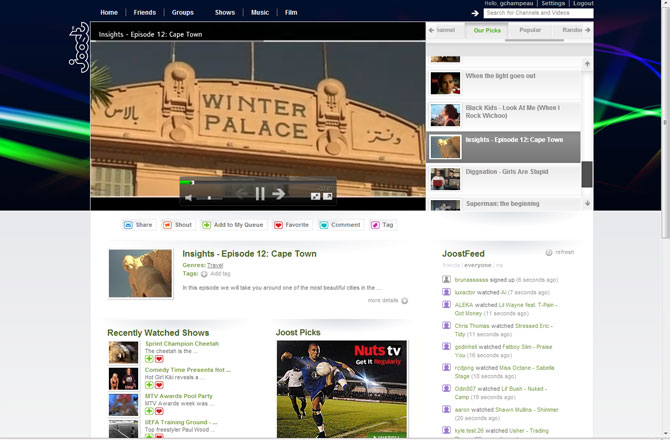Select Superman: the beginning video
This screenshot has width=670, height=440.
(504, 204)
